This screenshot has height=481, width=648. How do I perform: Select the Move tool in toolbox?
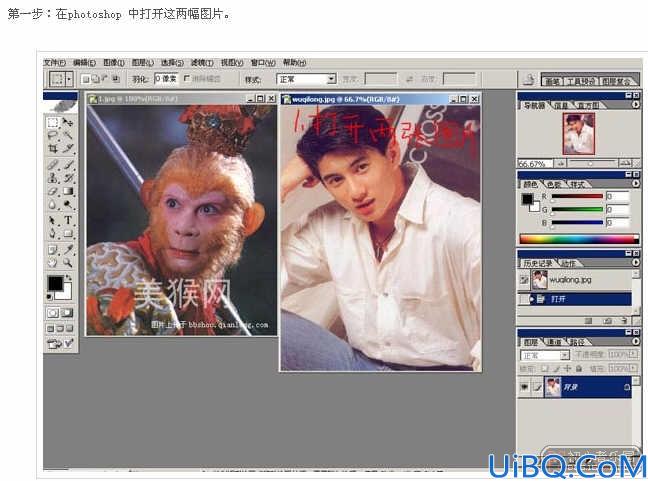pyautogui.click(x=67, y=123)
